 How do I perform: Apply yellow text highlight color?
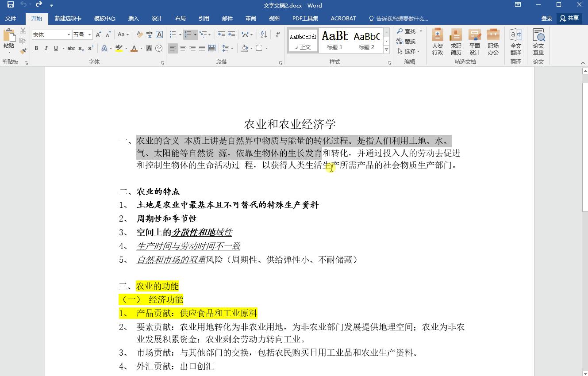click(x=118, y=48)
